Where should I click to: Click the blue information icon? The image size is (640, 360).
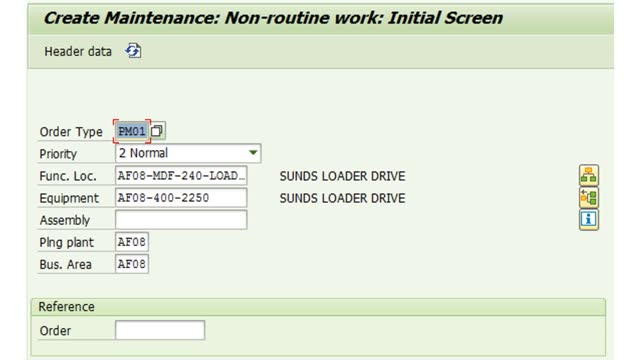coord(589,220)
